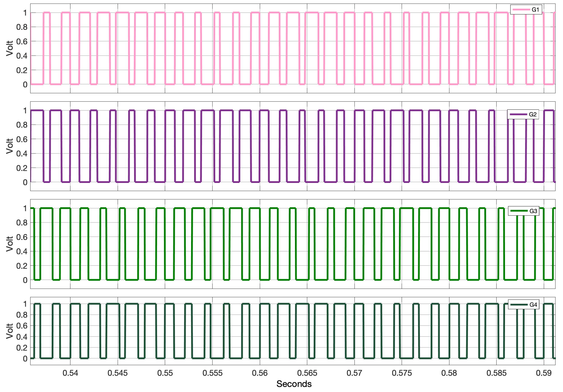Click the 0.55 x-axis tick label
Screen dimensions: 563x392
(x=165, y=373)
